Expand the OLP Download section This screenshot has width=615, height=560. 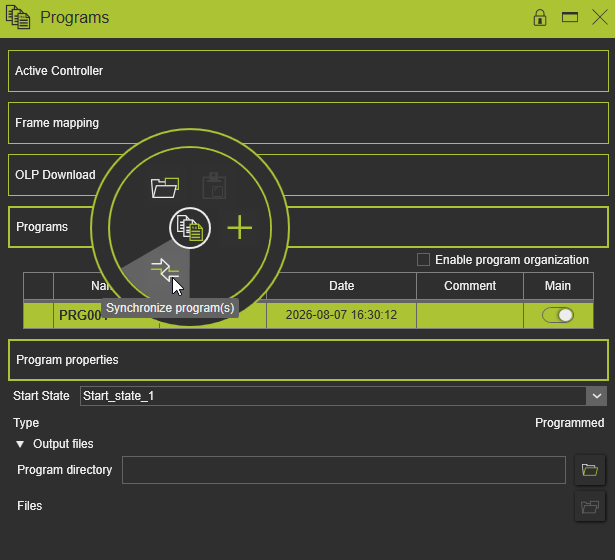click(308, 175)
